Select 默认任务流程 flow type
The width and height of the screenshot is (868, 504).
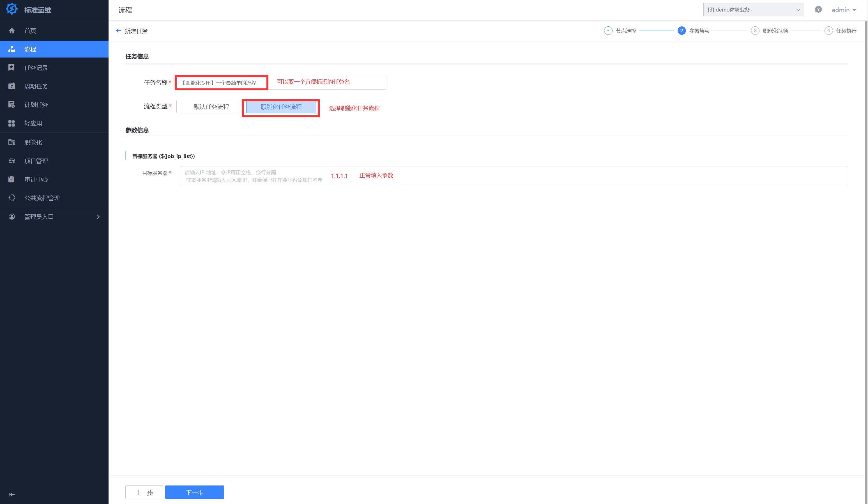click(x=211, y=107)
